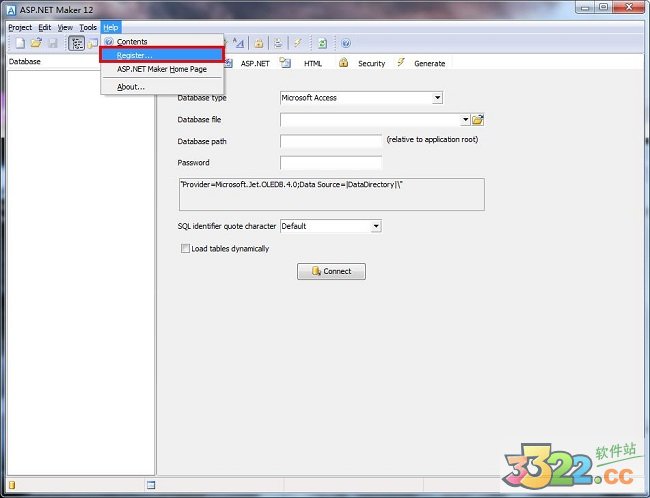Toggle the database tree view icon
The width and height of the screenshot is (650, 498).
pos(76,43)
